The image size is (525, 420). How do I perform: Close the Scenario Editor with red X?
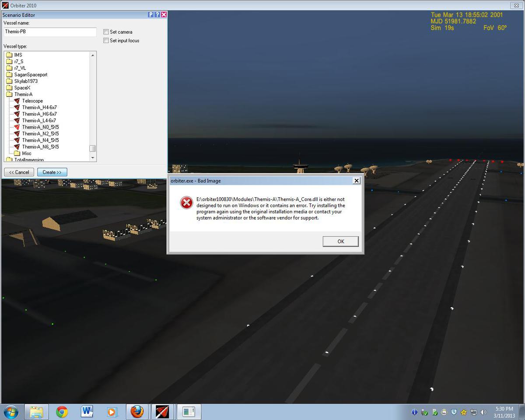point(164,14)
